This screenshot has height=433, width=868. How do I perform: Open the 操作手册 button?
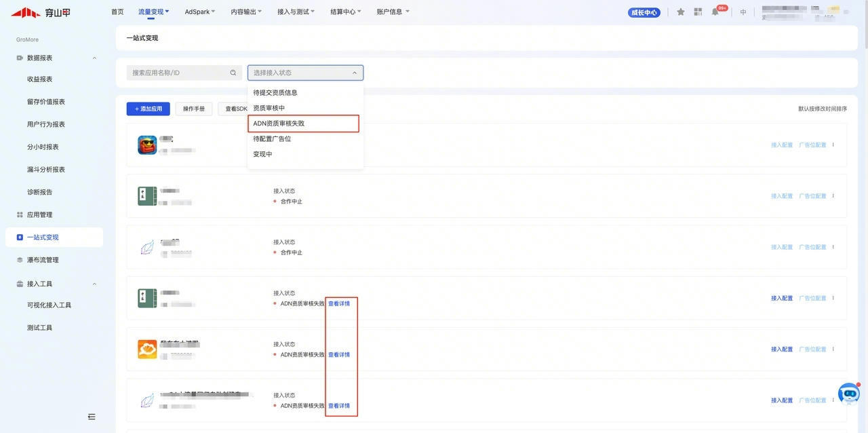(194, 109)
